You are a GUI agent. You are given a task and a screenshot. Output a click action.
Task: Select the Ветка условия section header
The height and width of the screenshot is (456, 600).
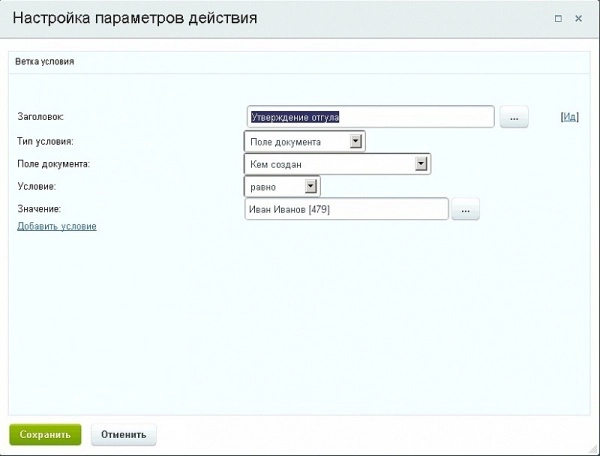pyautogui.click(x=45, y=62)
